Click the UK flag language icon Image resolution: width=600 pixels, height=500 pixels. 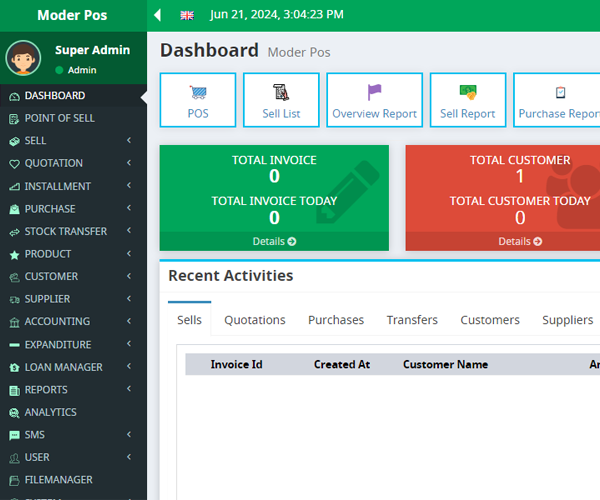pyautogui.click(x=187, y=15)
